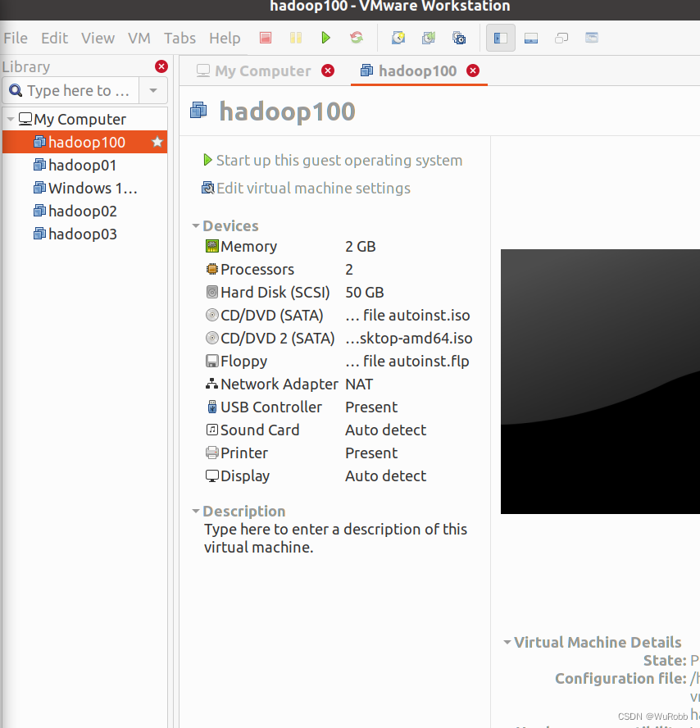This screenshot has width=700, height=728.
Task: Collapse the Description section
Action: point(196,512)
